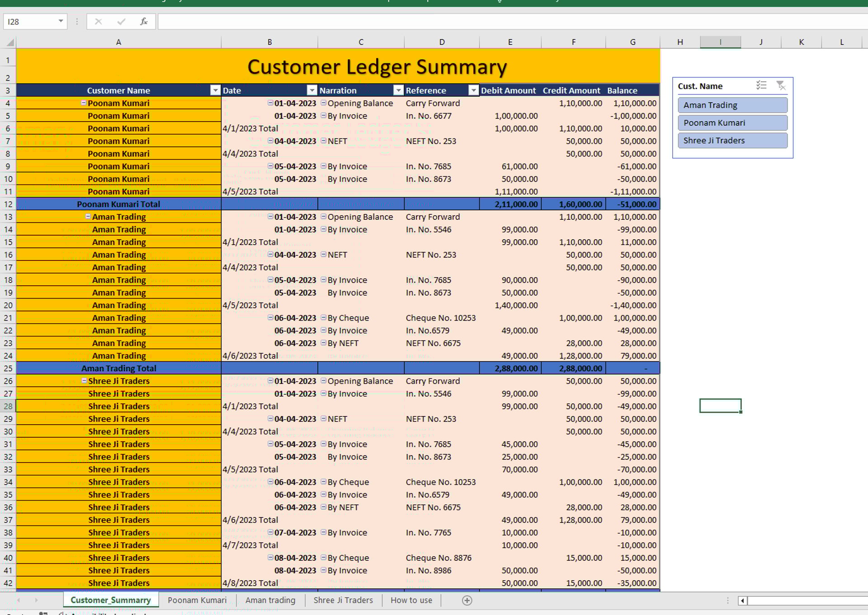Toggle Aman Trading slicer filter

[732, 105]
